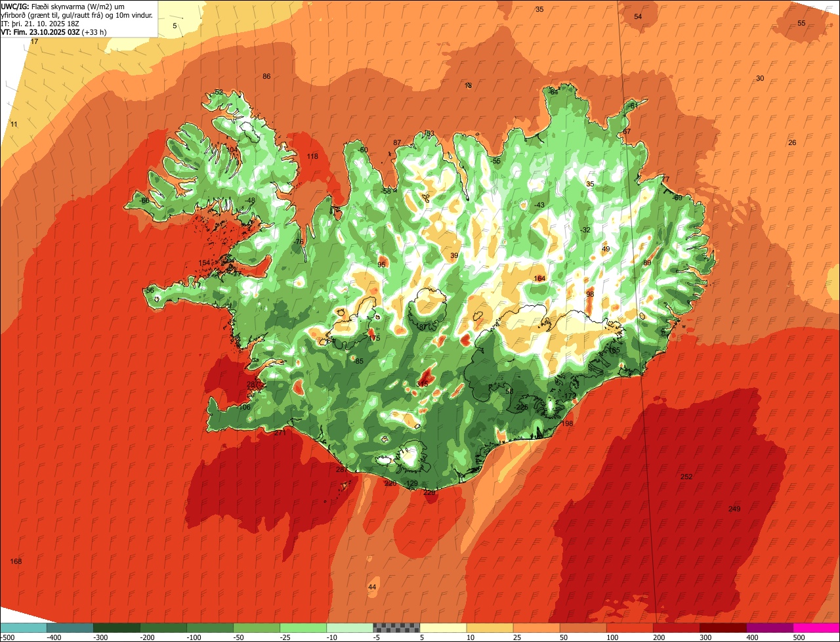Click the value 129 on the south coast
Image resolution: width=840 pixels, height=642 pixels.
412,483
